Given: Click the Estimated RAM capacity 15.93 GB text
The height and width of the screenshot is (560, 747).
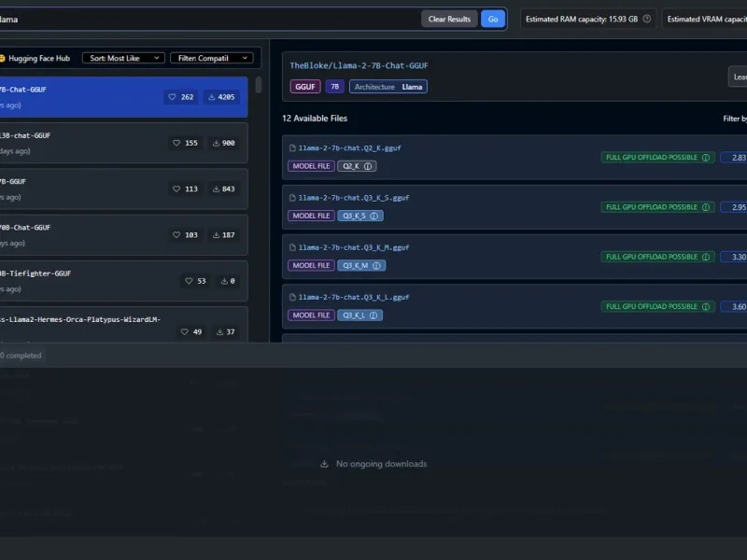Looking at the screenshot, I should coord(582,19).
